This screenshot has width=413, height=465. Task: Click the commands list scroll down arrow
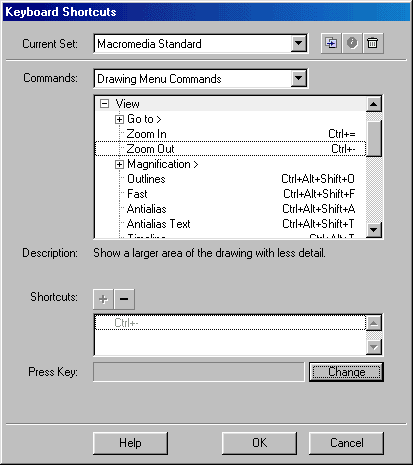point(374,230)
